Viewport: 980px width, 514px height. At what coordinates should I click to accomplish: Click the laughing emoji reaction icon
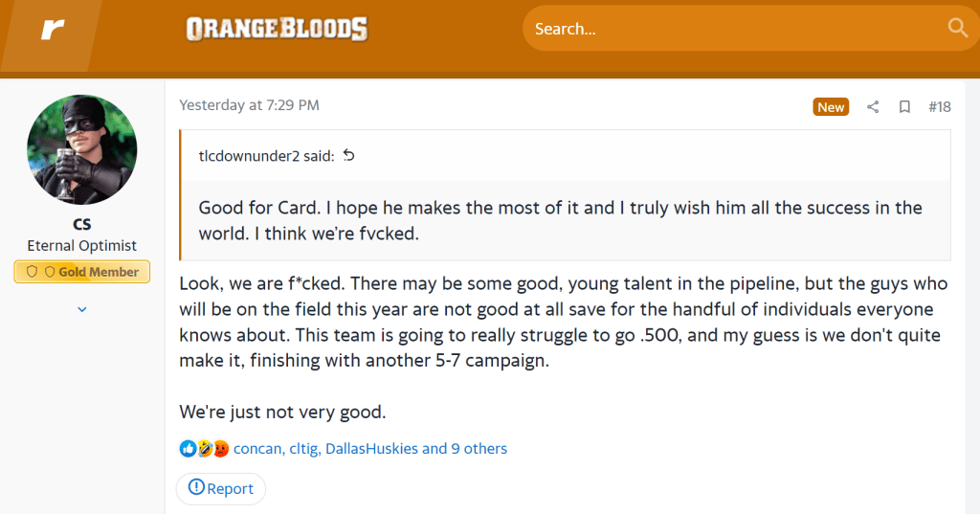204,448
